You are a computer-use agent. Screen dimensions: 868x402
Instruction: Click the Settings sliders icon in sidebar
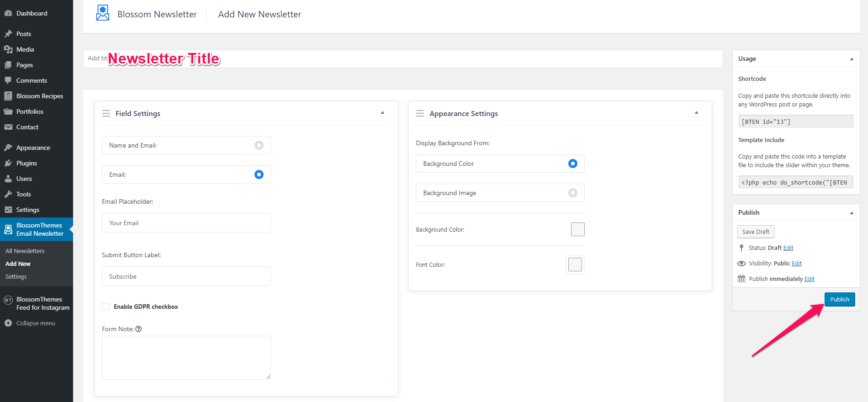(8, 210)
